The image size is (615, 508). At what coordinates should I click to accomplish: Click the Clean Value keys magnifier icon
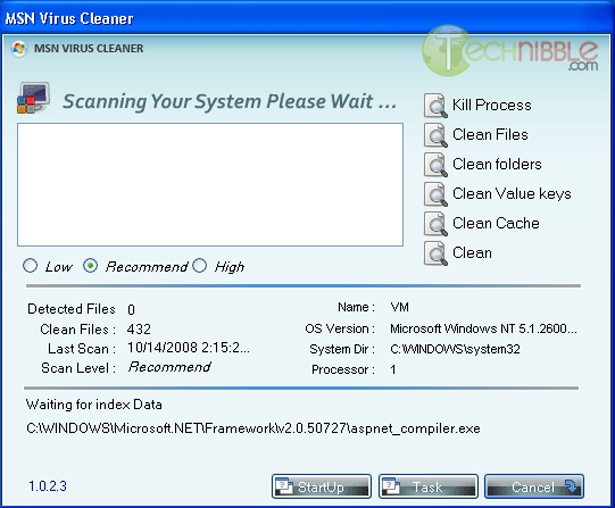click(435, 194)
